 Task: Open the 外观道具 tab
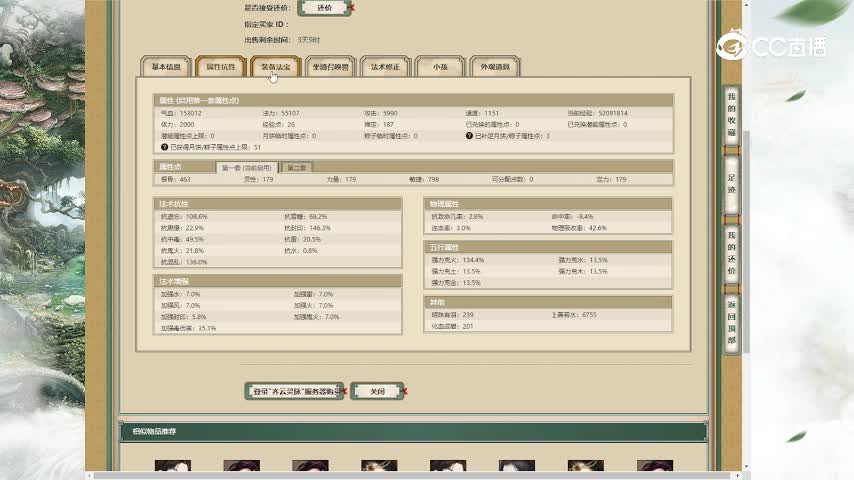495,67
